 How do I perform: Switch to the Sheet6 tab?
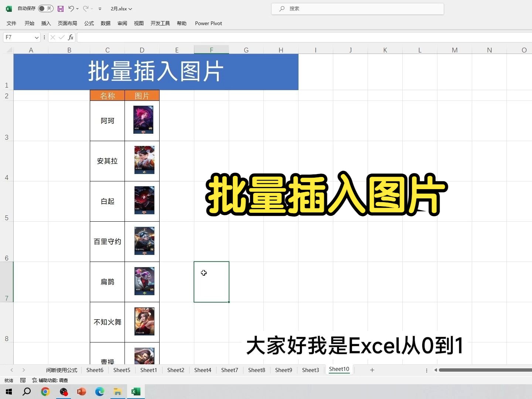click(95, 370)
